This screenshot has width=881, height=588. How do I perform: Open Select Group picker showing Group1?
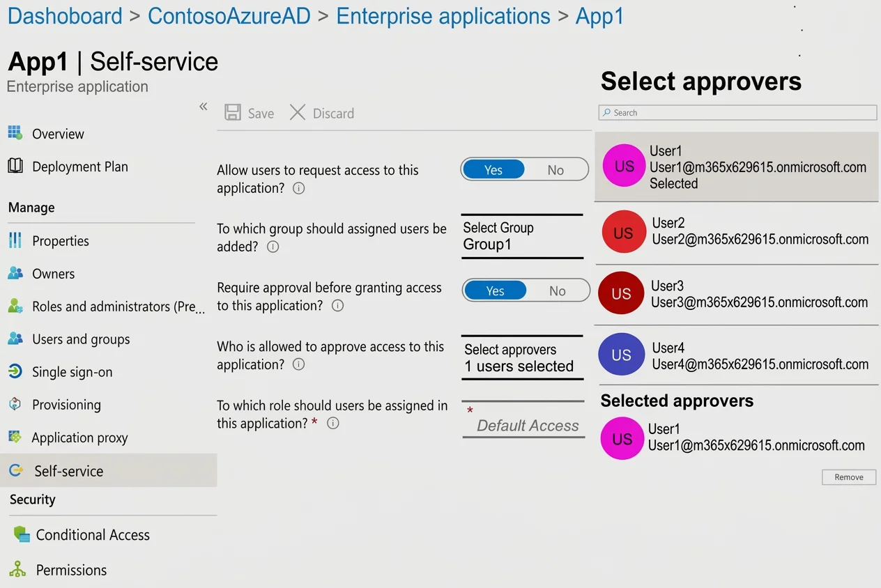pos(522,236)
